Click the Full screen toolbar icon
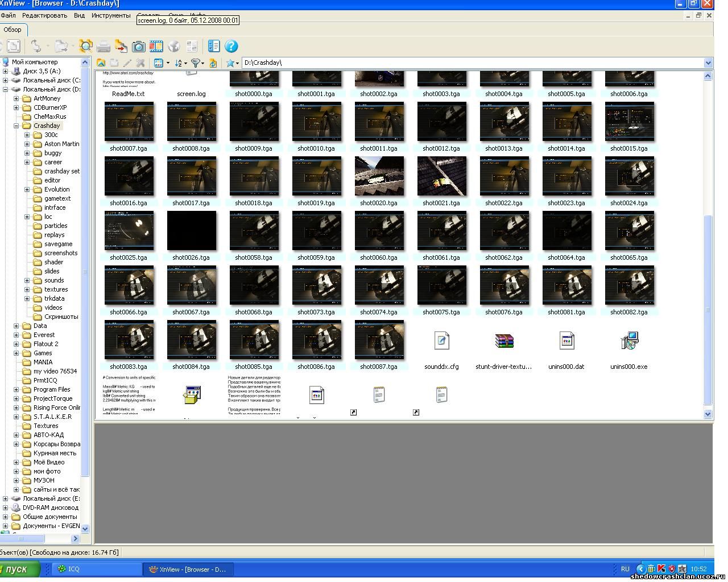Screen dimensions: 728x582 tap(13, 46)
